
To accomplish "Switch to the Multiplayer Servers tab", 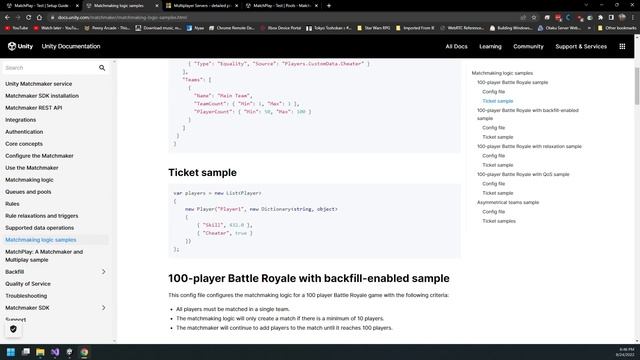I will point(202,6).
